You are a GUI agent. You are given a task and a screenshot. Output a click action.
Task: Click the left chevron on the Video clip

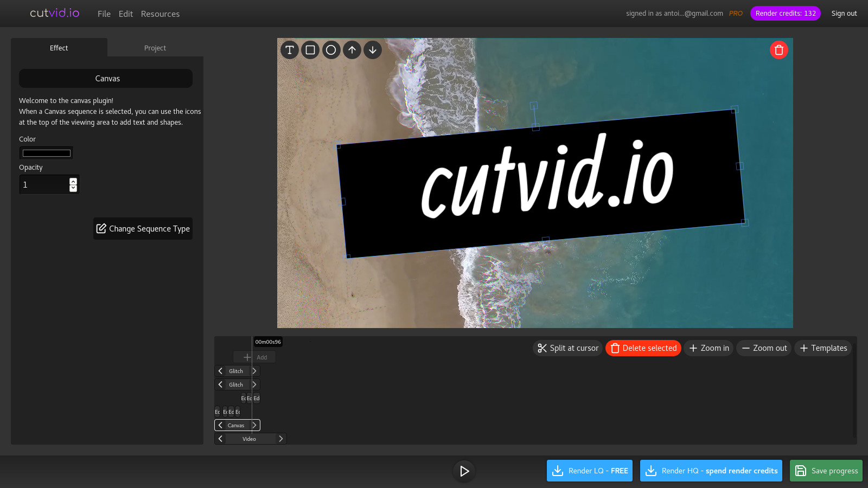(220, 439)
